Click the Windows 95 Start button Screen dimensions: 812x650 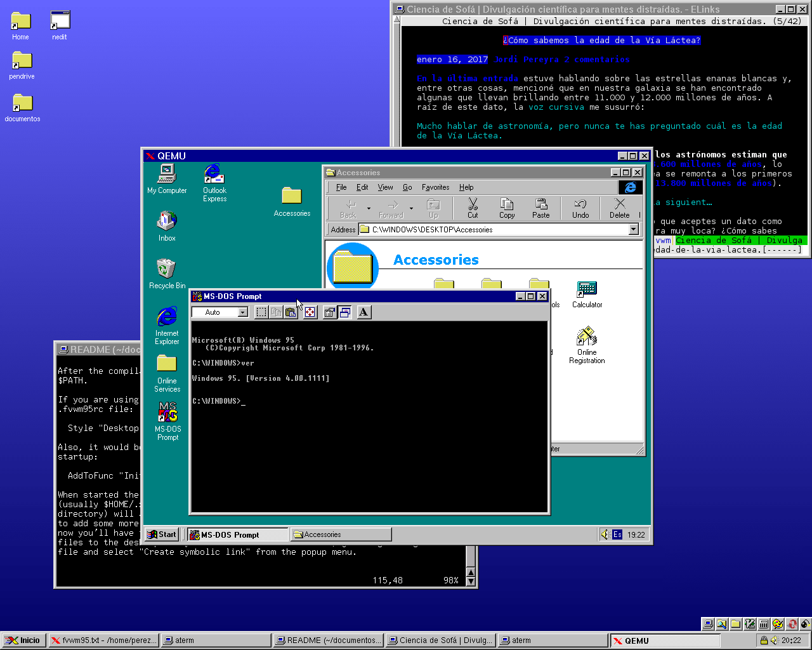pos(162,534)
